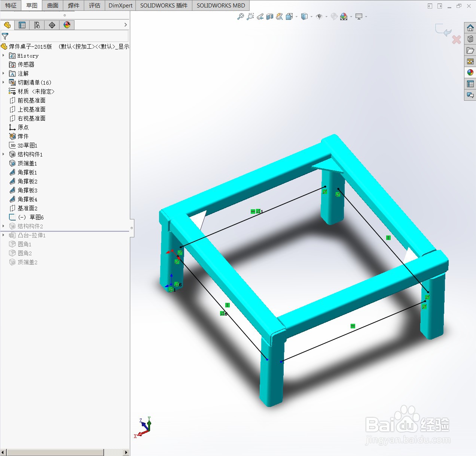Open the Custom Properties task pane icon
The image size is (476, 456).
pos(470,84)
